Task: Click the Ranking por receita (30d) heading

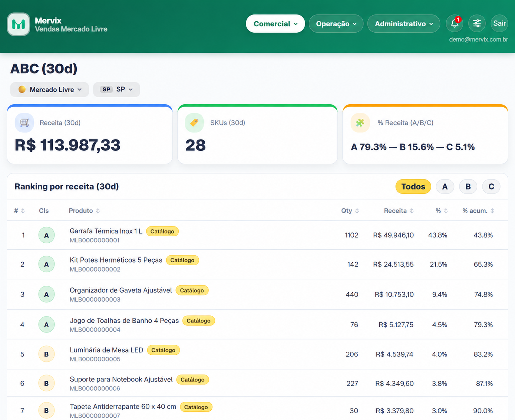Action: tap(67, 187)
